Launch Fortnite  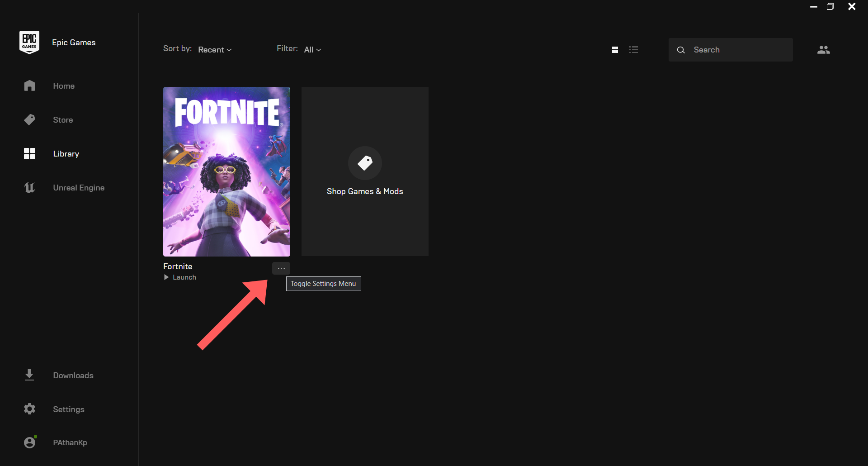(180, 277)
